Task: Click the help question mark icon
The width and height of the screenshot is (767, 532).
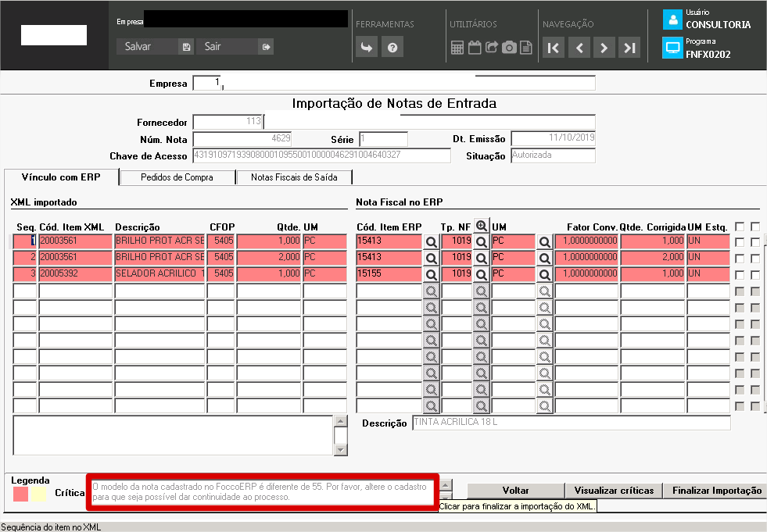Action: 392,48
